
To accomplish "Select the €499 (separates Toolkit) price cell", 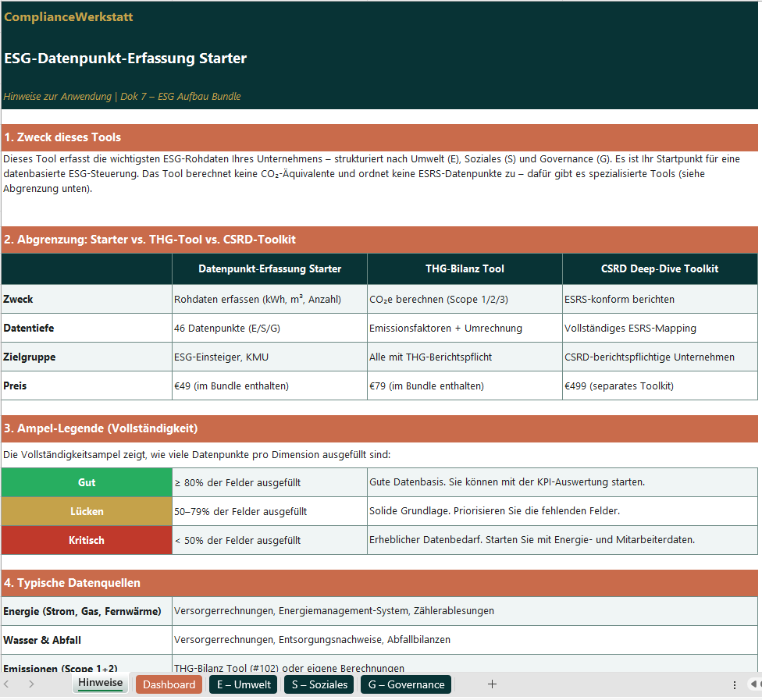I will tap(660, 386).
